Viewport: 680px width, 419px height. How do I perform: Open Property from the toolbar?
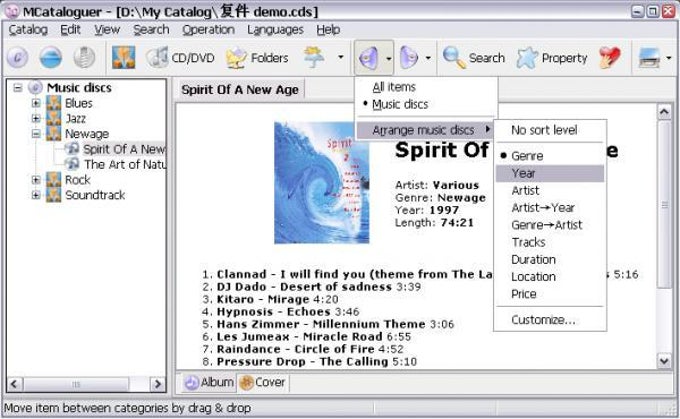click(552, 58)
